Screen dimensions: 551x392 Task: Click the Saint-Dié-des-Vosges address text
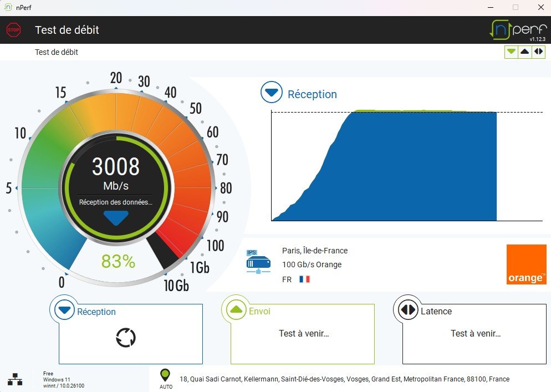pyautogui.click(x=344, y=379)
